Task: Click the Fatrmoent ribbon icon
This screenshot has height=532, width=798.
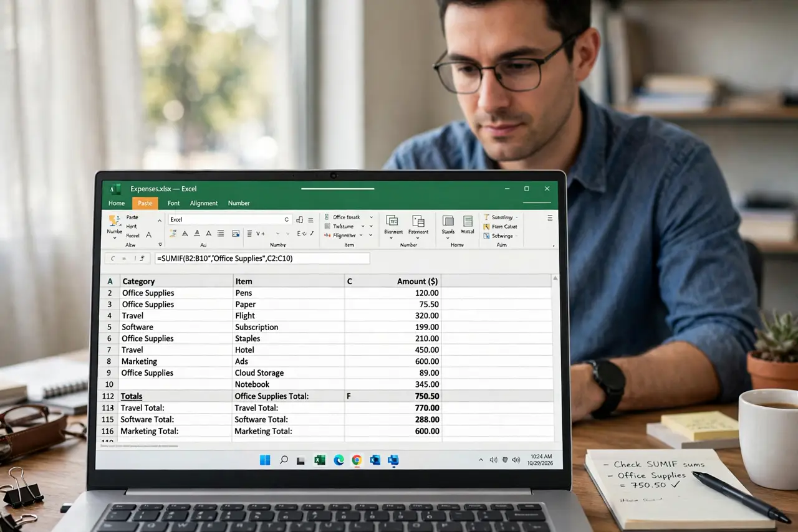Action: click(x=418, y=221)
